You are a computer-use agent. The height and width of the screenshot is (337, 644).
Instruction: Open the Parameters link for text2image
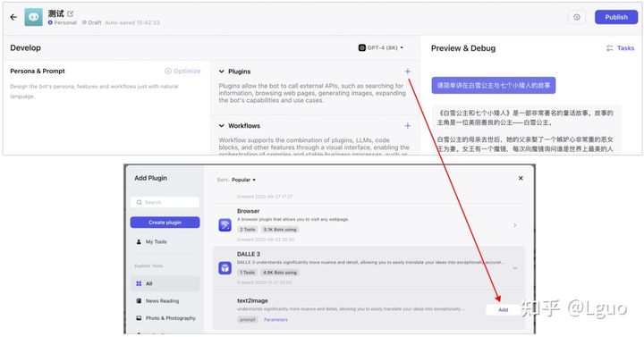[x=275, y=319]
